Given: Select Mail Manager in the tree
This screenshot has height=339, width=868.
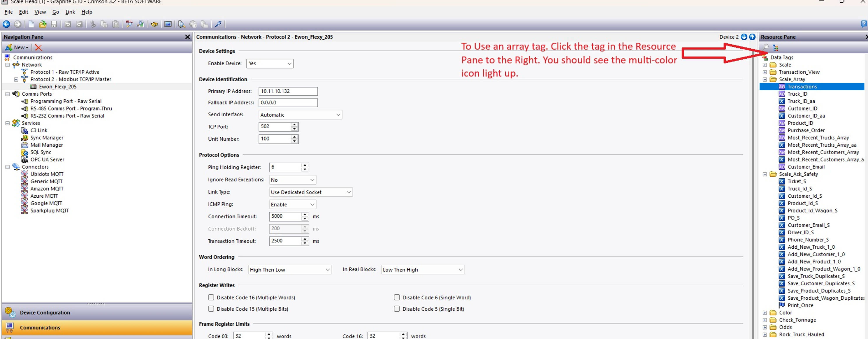Looking at the screenshot, I should (x=47, y=145).
